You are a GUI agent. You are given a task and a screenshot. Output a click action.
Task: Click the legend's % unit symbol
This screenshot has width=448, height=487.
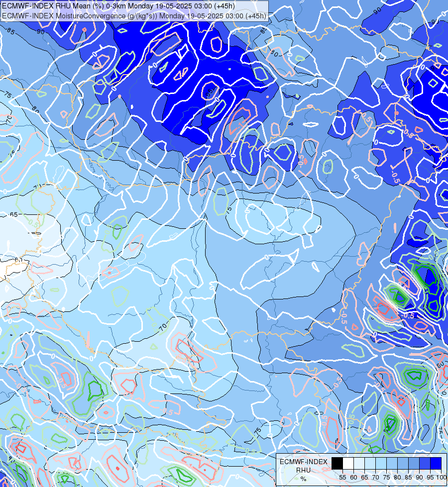[304, 479]
